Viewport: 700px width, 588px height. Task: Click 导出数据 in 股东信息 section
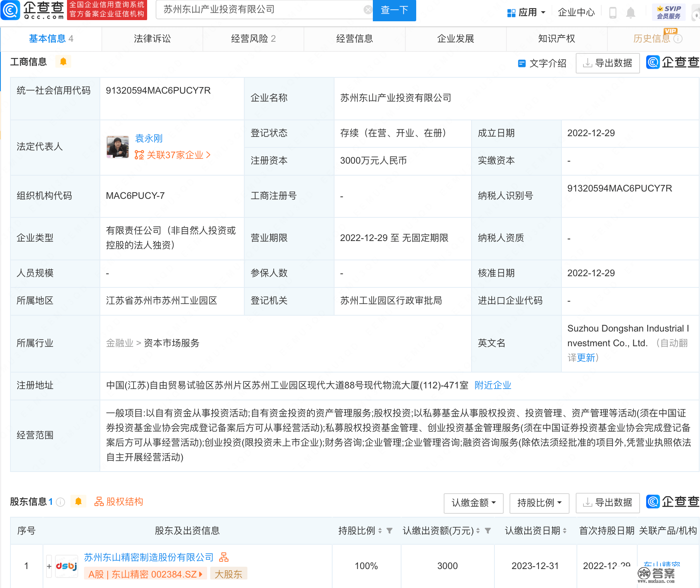click(607, 503)
